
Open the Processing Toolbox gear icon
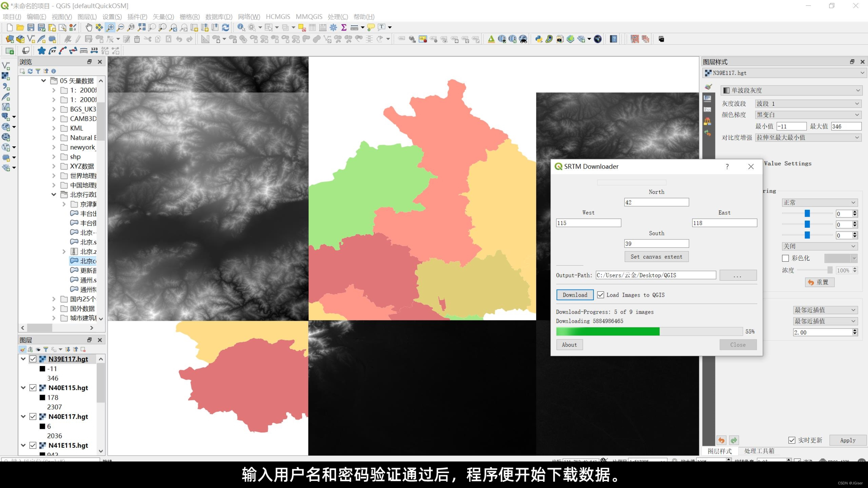[x=333, y=27]
